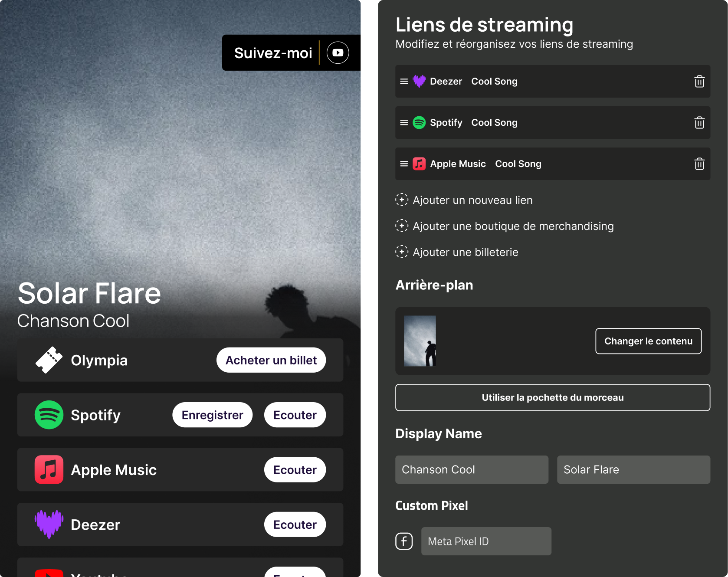This screenshot has height=577, width=728.
Task: Click the Spotify Cool Song link title
Action: click(x=494, y=122)
